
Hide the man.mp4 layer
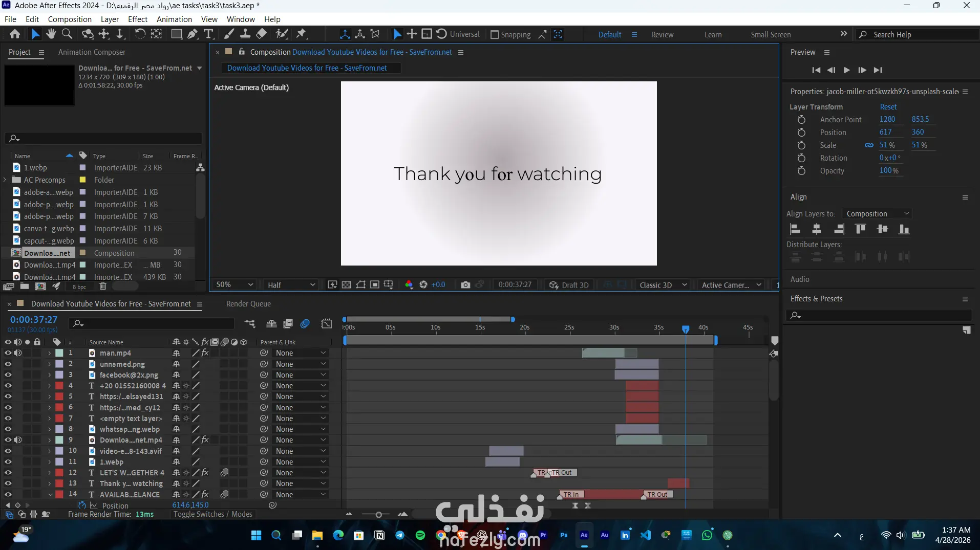pos(8,353)
